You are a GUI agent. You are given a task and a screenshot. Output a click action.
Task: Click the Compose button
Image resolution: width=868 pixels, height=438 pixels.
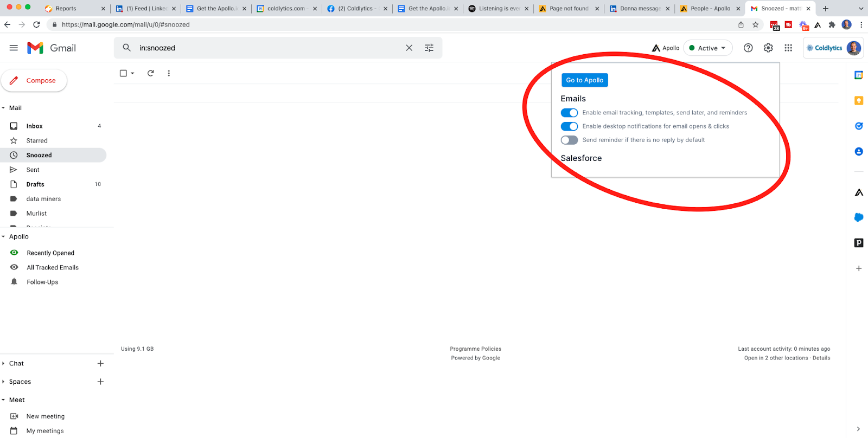(x=34, y=80)
